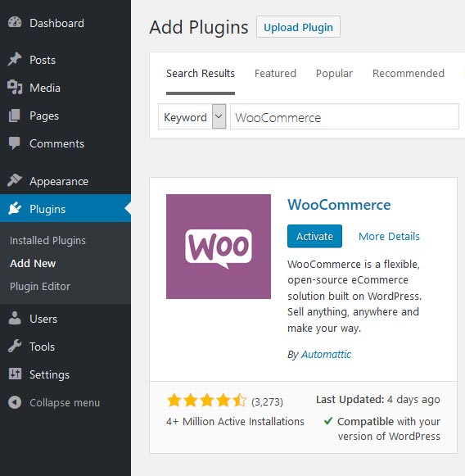Click the Dashboard gauge icon
This screenshot has width=465, height=476.
tap(15, 23)
